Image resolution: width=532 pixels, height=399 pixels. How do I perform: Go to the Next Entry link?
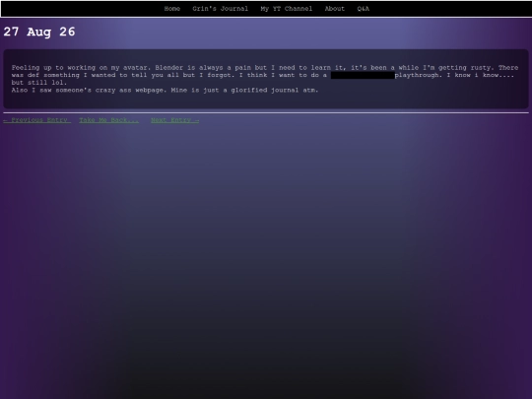point(175,120)
